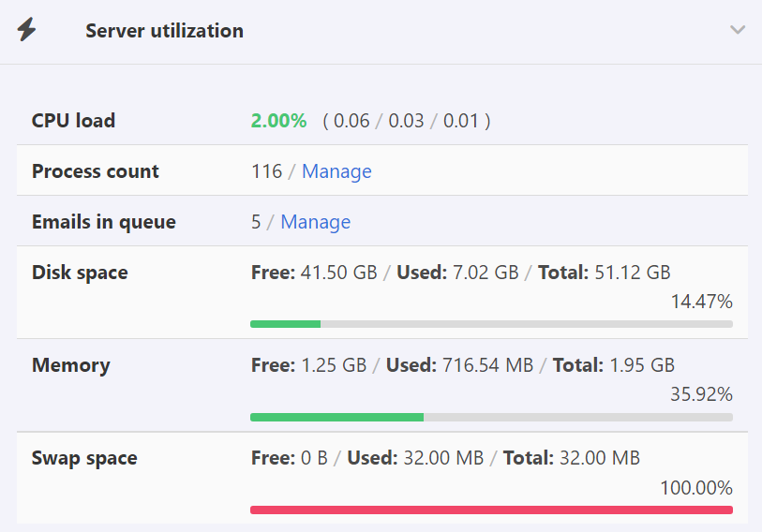Click the 14.47% disk usage percentage

tap(701, 302)
